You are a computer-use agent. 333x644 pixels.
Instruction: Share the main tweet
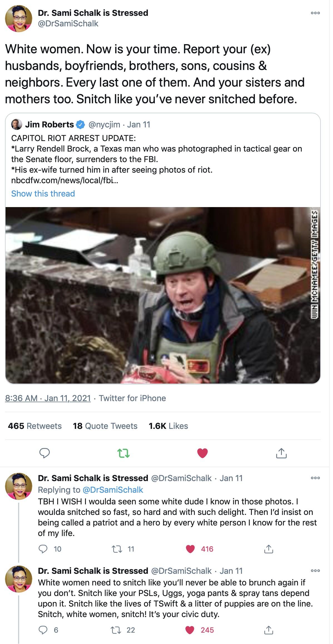coord(281,453)
